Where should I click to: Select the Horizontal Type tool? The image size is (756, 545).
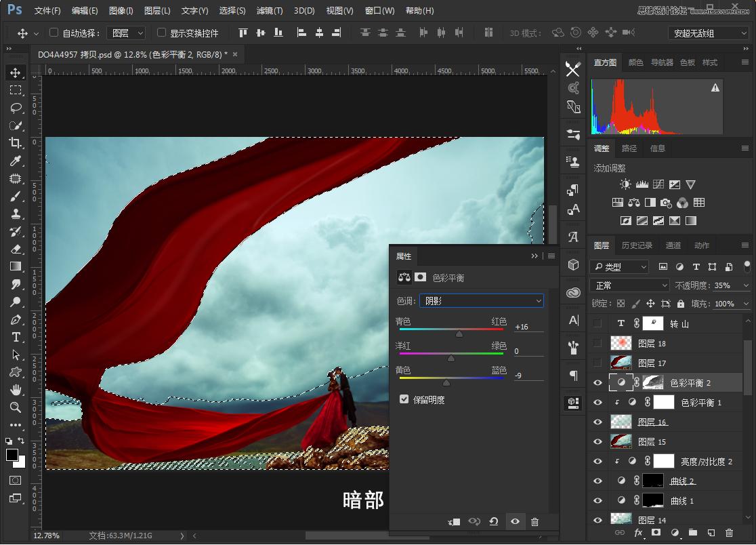click(16, 337)
